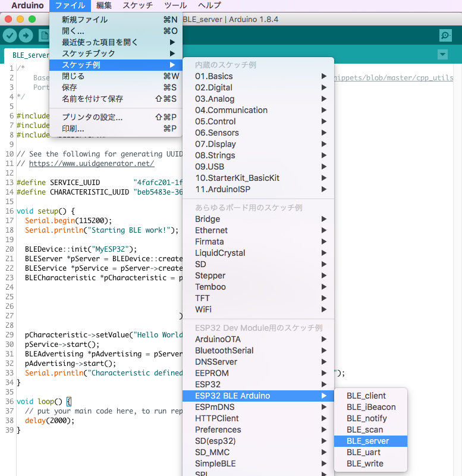Click the Verify checkmark toolbar icon

pyautogui.click(x=10, y=36)
